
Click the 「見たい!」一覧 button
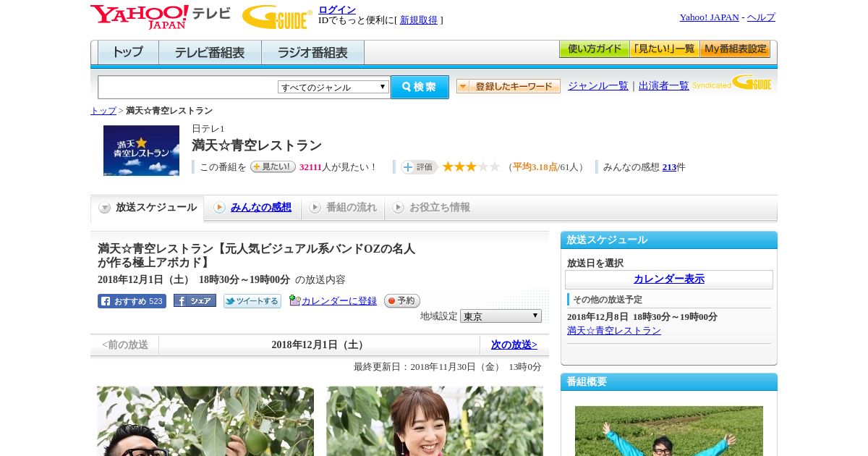pyautogui.click(x=664, y=49)
